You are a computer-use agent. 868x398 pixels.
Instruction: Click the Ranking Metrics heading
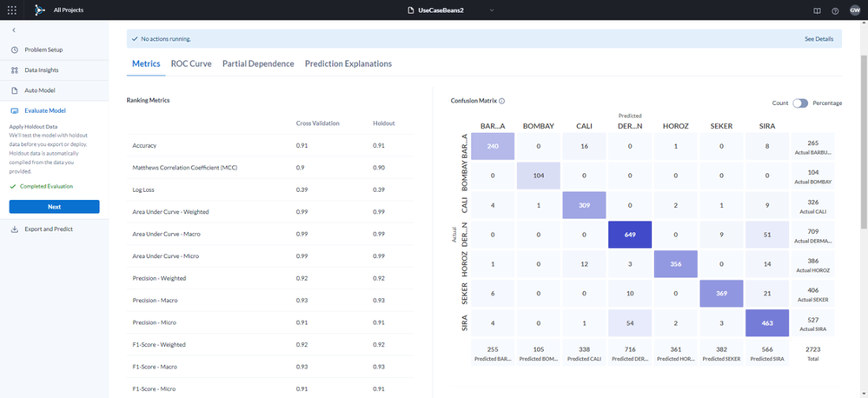tap(148, 101)
